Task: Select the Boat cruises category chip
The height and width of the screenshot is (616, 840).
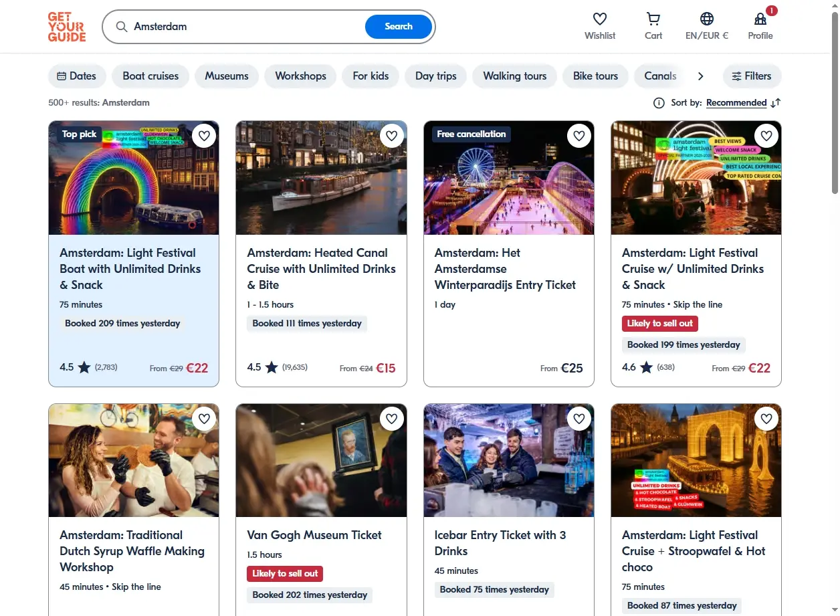Action: (150, 76)
